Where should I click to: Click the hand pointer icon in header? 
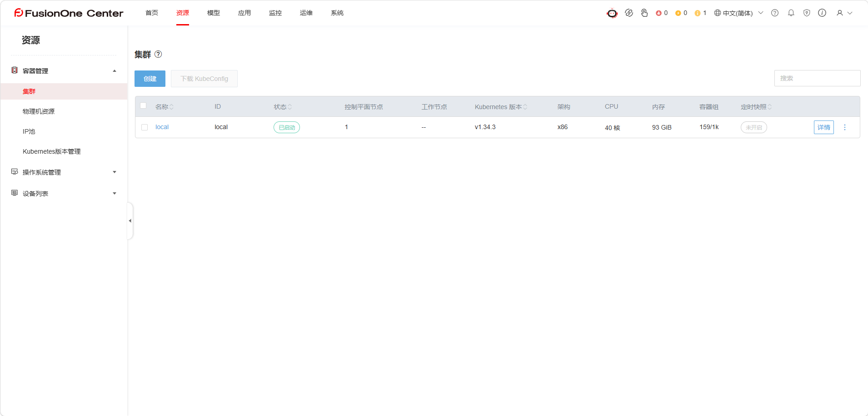coord(644,13)
